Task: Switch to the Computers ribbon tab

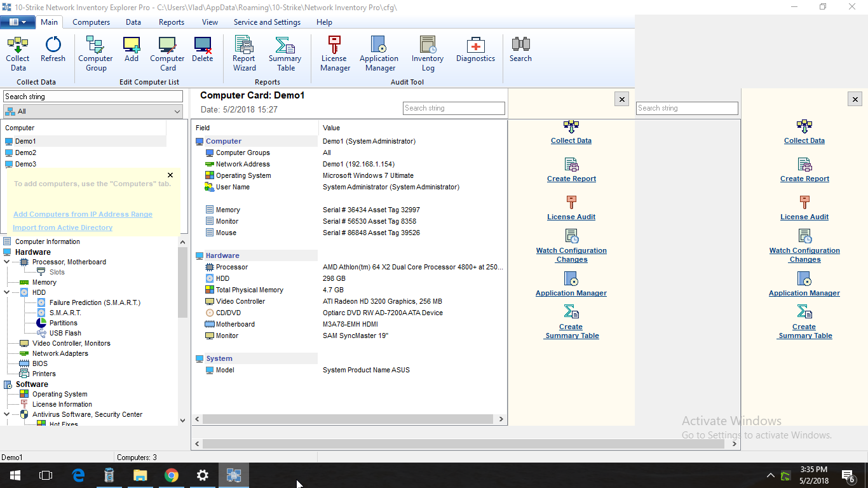Action: (91, 22)
